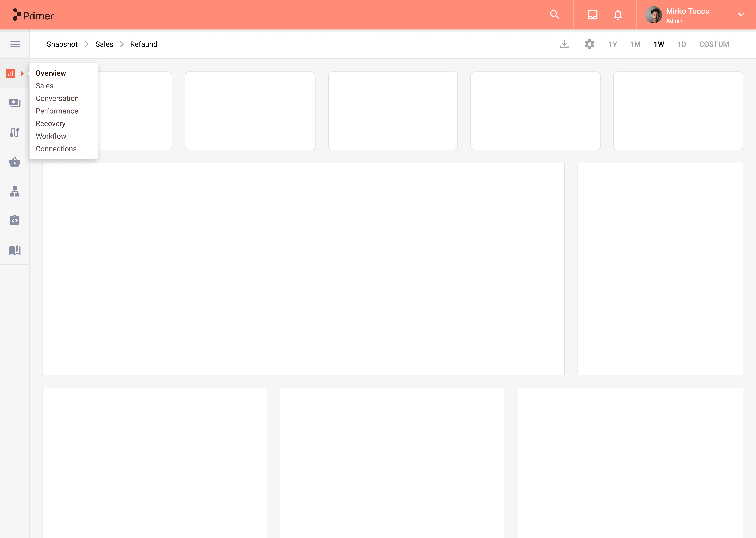Expand the user account dropdown chevron
Image resolution: width=756 pixels, height=538 pixels.
point(741,15)
